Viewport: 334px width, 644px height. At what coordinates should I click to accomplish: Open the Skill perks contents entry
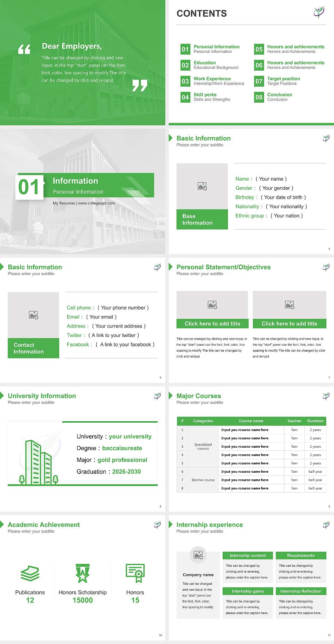click(212, 97)
